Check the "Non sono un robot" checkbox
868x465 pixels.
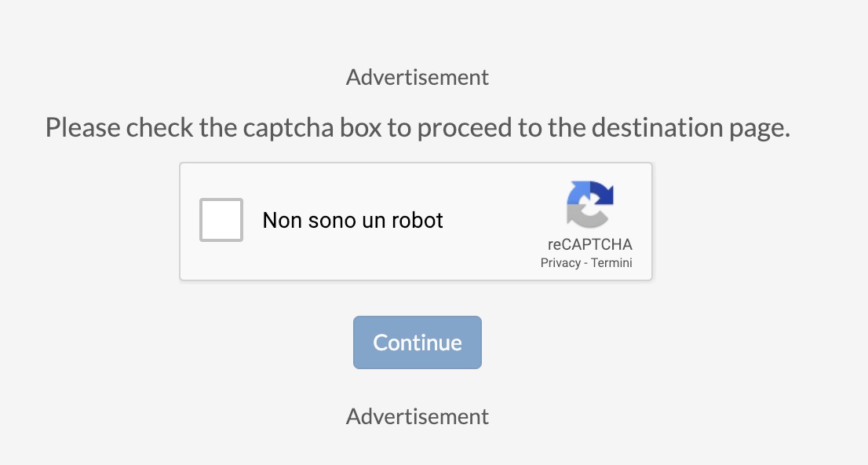click(221, 220)
